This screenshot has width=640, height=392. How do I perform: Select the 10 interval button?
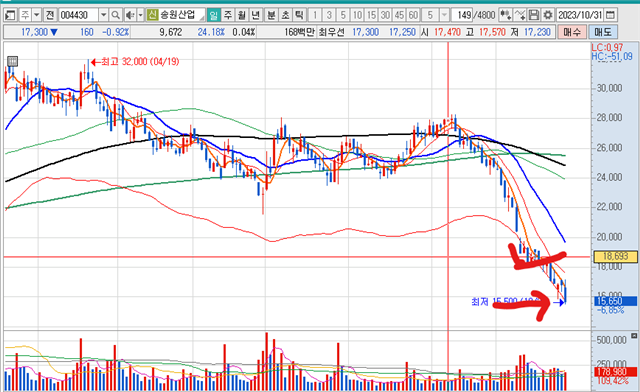pyautogui.click(x=357, y=16)
